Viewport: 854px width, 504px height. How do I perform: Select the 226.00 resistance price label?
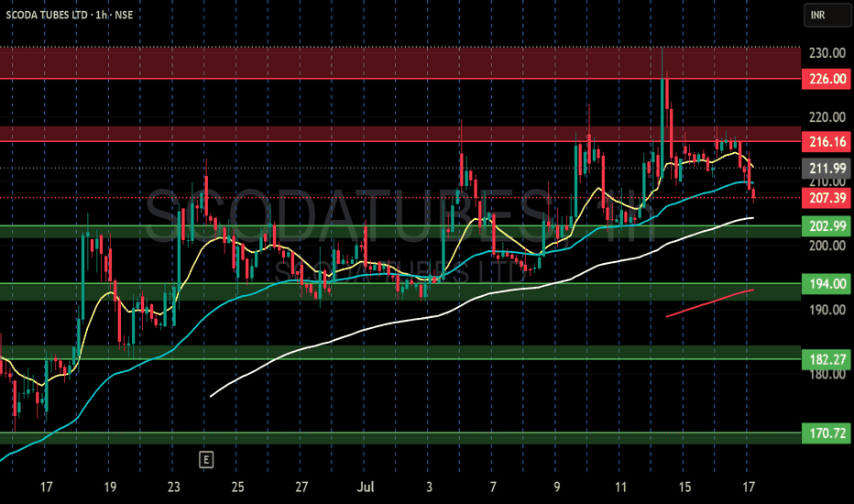point(827,79)
